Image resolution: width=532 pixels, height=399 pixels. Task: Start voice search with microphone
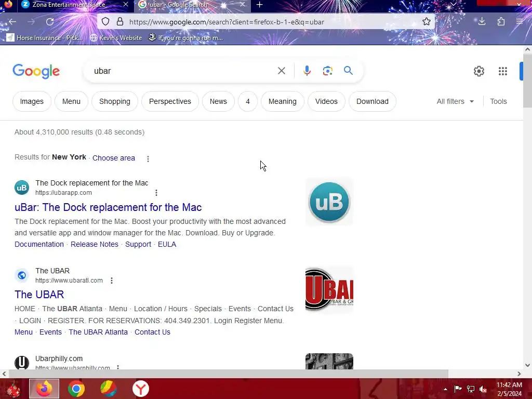[307, 71]
